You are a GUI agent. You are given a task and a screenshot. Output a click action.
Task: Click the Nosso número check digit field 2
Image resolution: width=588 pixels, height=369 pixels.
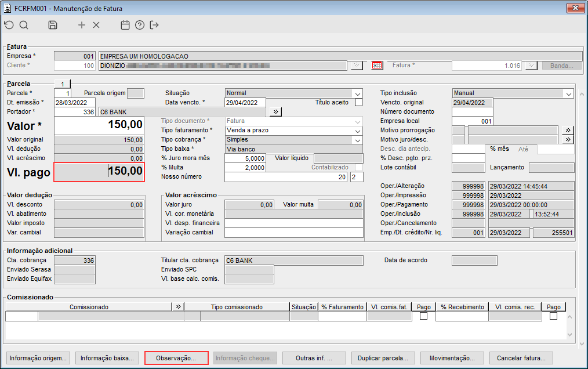[x=357, y=177]
